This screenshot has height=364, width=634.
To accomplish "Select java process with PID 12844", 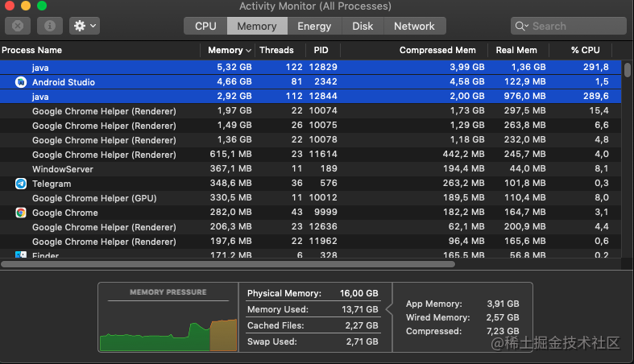I will pyautogui.click(x=310, y=96).
